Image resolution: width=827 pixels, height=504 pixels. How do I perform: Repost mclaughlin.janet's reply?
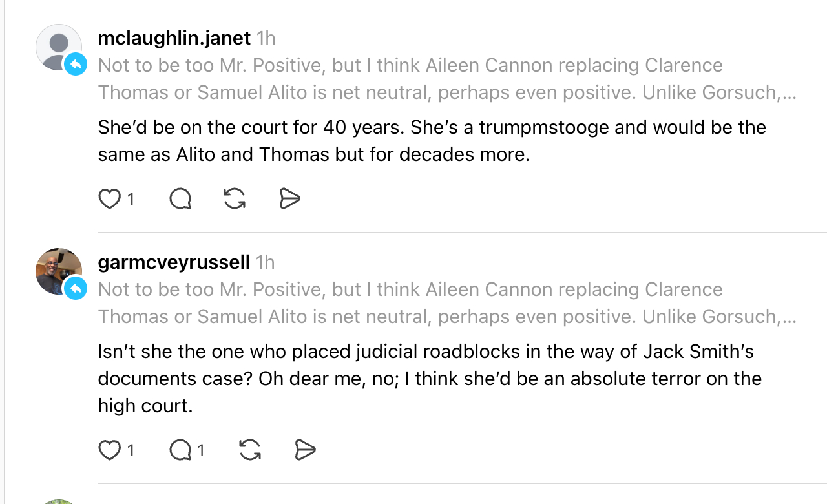(x=235, y=199)
